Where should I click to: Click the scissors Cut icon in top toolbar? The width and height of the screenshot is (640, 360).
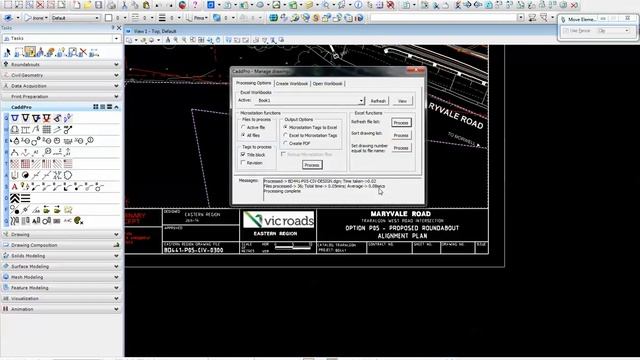coord(124,5)
